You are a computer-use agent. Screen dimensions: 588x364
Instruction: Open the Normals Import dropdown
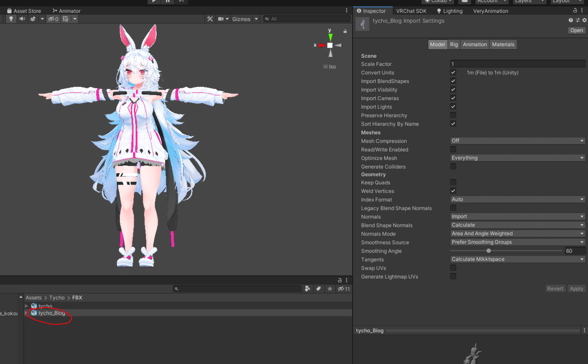517,217
